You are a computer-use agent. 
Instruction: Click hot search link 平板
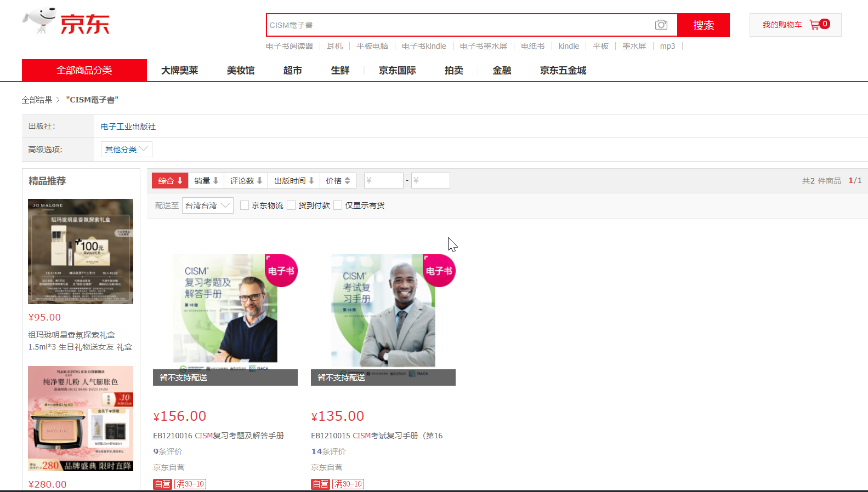coord(600,46)
